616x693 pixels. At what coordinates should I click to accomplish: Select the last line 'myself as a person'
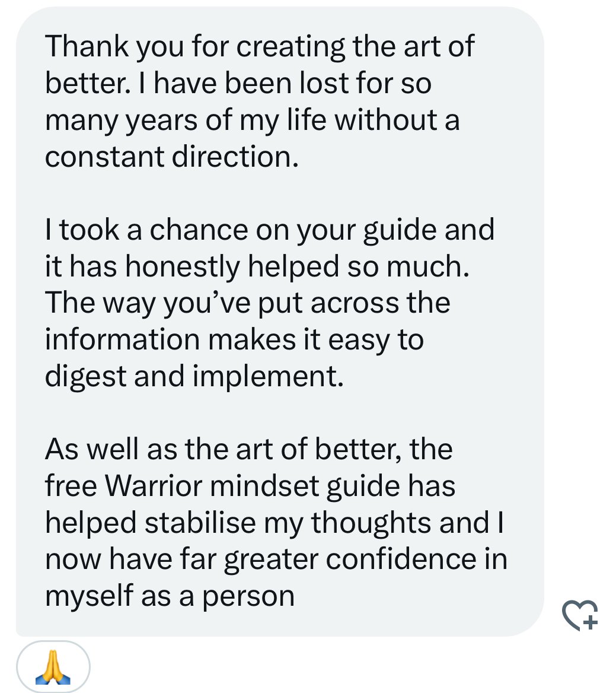pos(170,597)
